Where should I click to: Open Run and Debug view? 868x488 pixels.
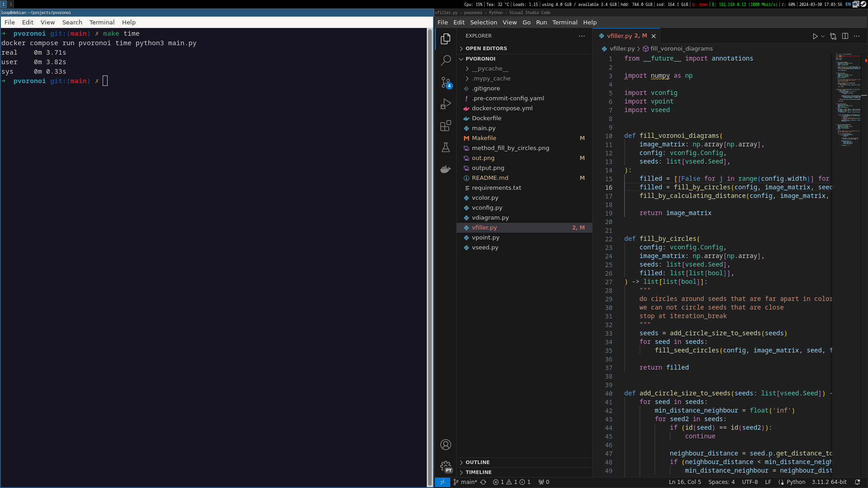[446, 104]
